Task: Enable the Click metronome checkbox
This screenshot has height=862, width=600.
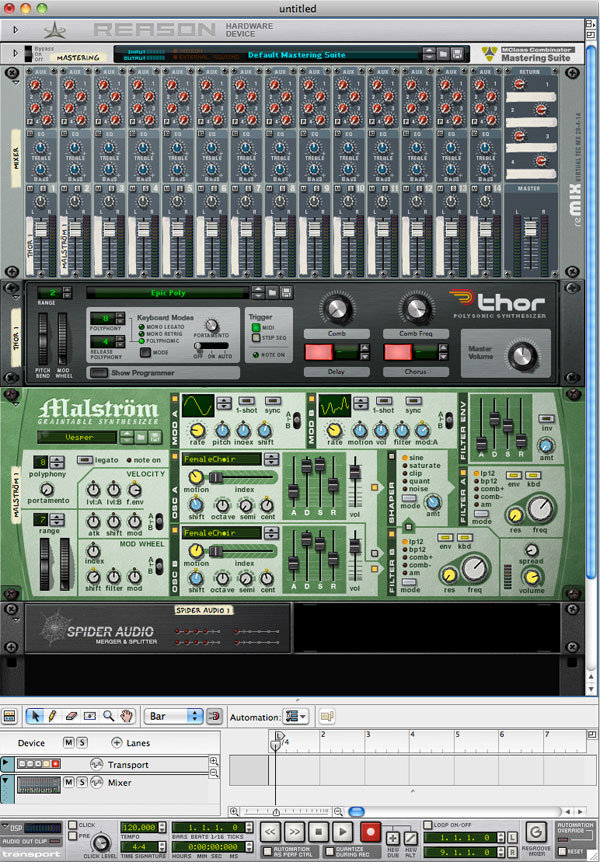Action: (x=73, y=825)
